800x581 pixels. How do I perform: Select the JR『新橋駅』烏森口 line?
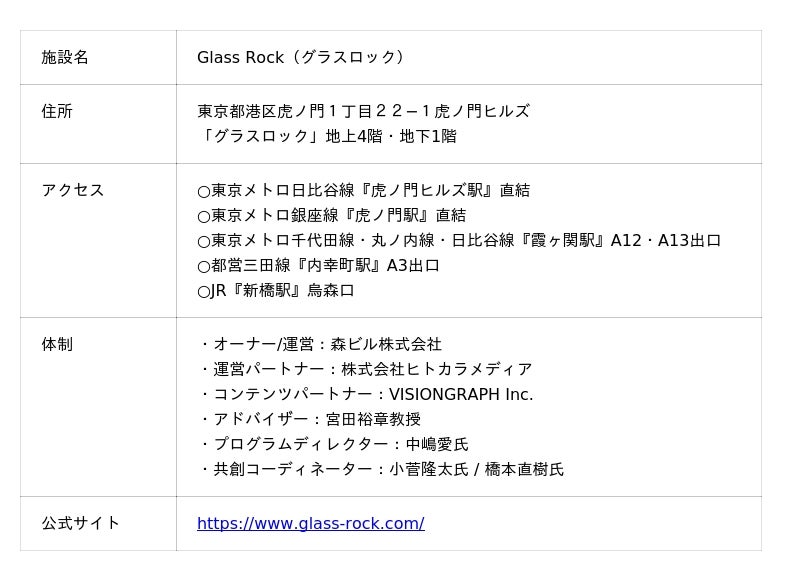click(276, 291)
